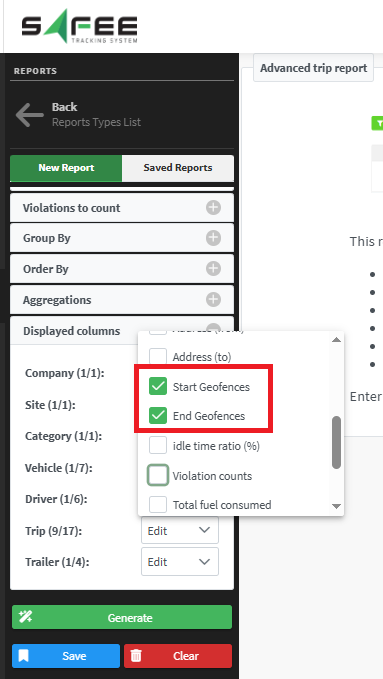Click plus icon on Aggregations row
Screen dimensions: 383x679
213,300
